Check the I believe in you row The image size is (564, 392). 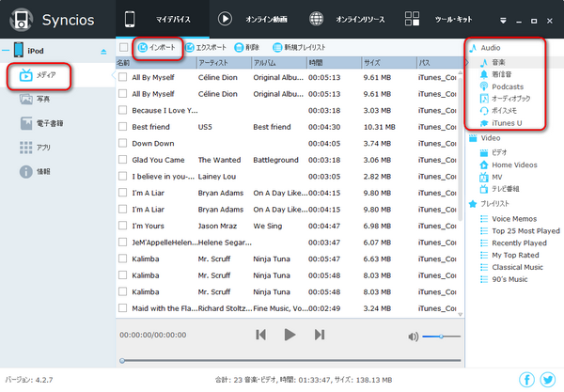point(122,176)
